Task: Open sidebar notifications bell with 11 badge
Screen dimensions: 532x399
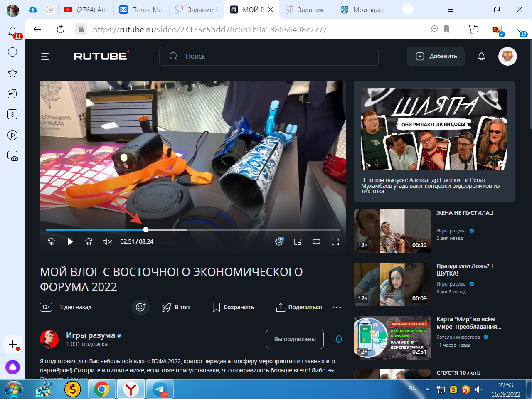Action: point(13,32)
